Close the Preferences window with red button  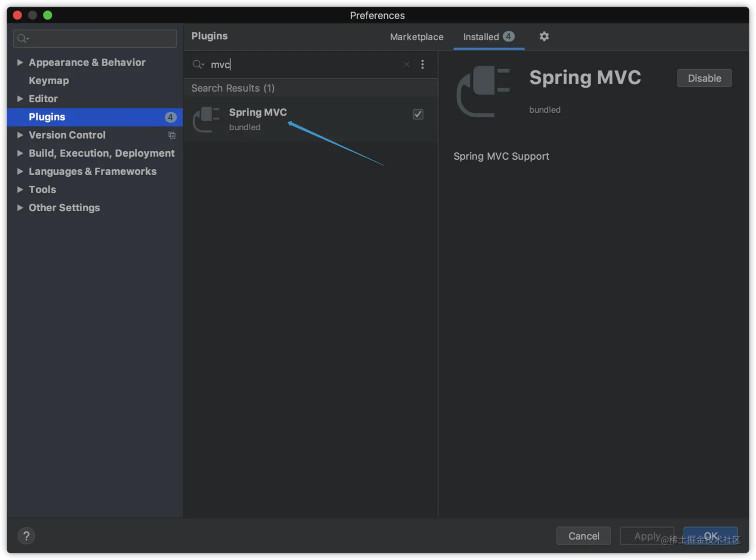(x=17, y=15)
